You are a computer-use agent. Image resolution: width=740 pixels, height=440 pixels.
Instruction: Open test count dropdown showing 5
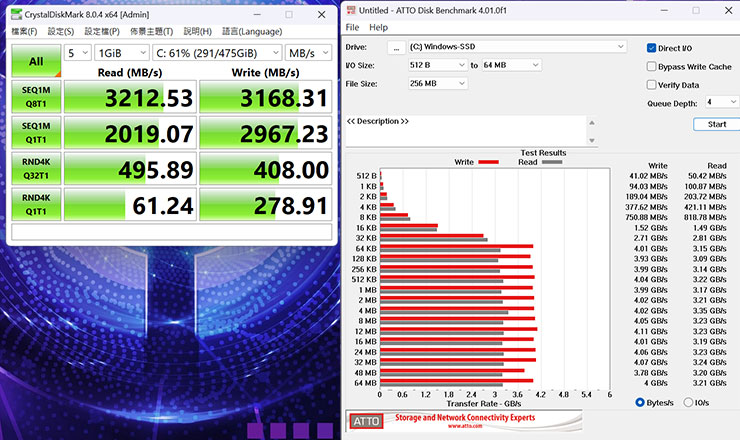point(77,53)
